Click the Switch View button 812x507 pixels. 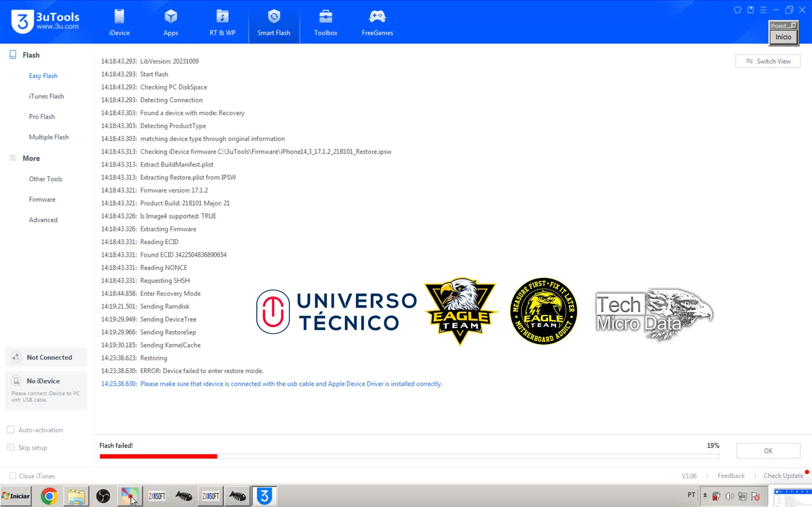pyautogui.click(x=768, y=62)
